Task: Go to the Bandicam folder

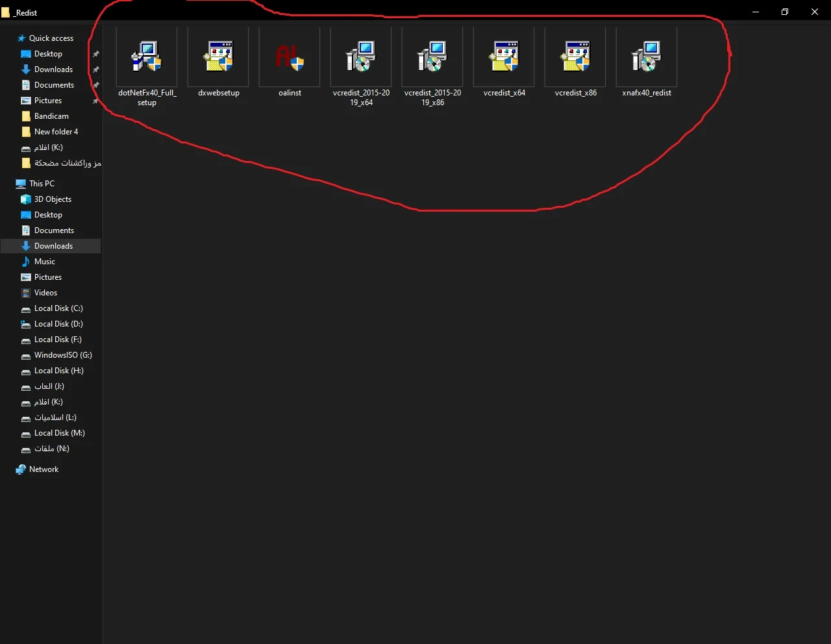Action: pos(51,116)
